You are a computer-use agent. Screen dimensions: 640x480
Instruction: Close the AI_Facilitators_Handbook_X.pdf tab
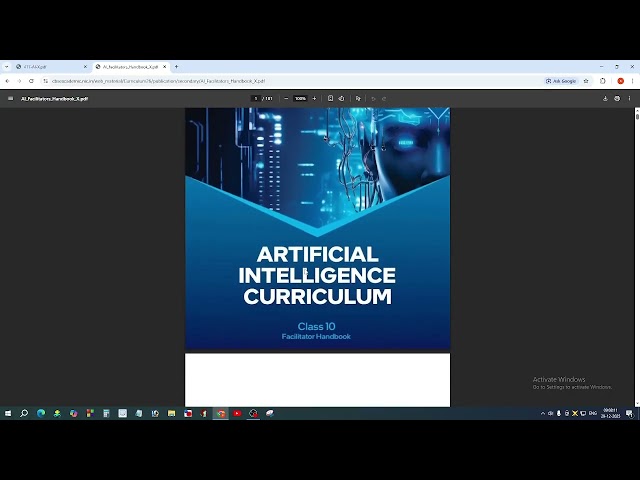(164, 67)
